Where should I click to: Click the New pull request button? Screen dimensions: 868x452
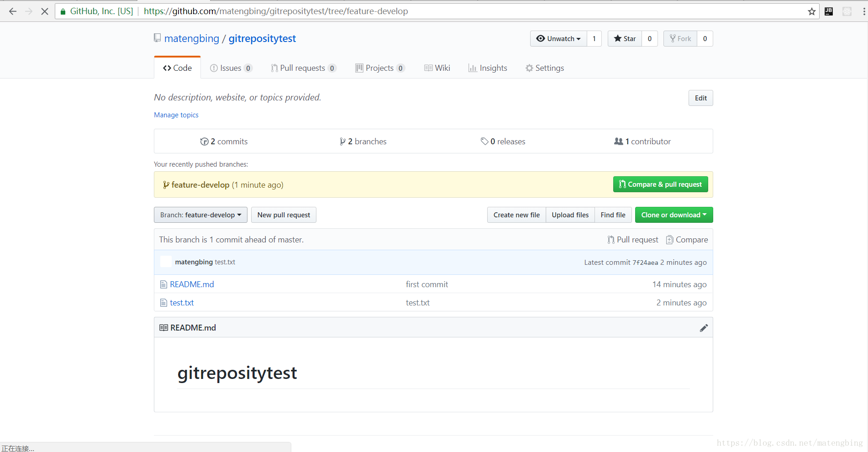284,215
